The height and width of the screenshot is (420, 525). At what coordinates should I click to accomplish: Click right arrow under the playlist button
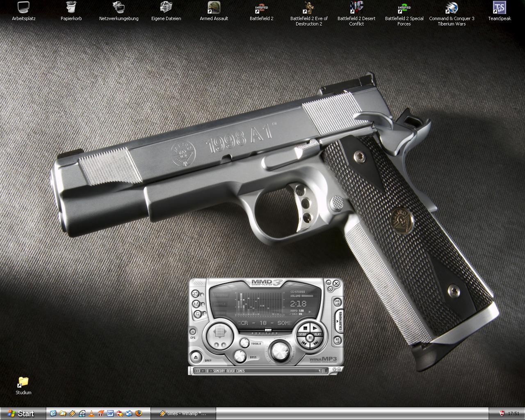point(224,345)
